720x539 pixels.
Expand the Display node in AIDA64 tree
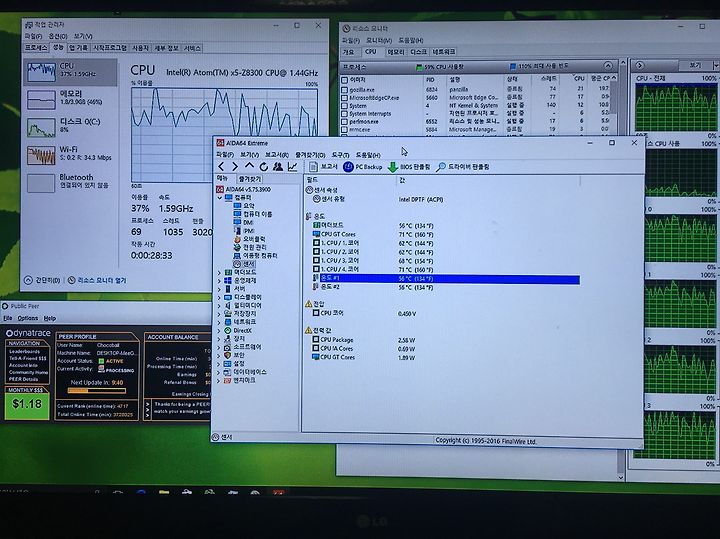219,298
